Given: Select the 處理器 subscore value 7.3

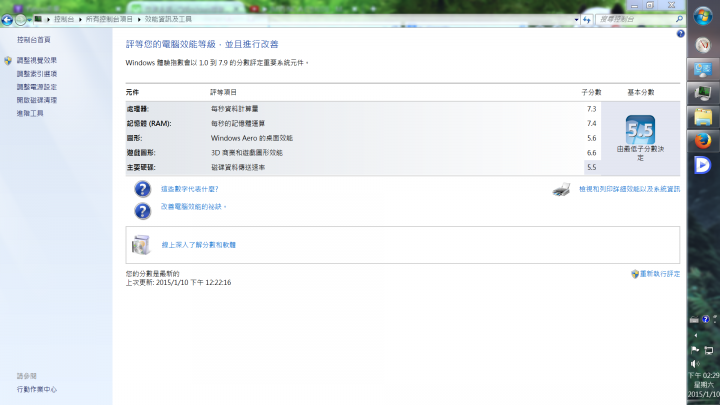Looking at the screenshot, I should 591,109.
